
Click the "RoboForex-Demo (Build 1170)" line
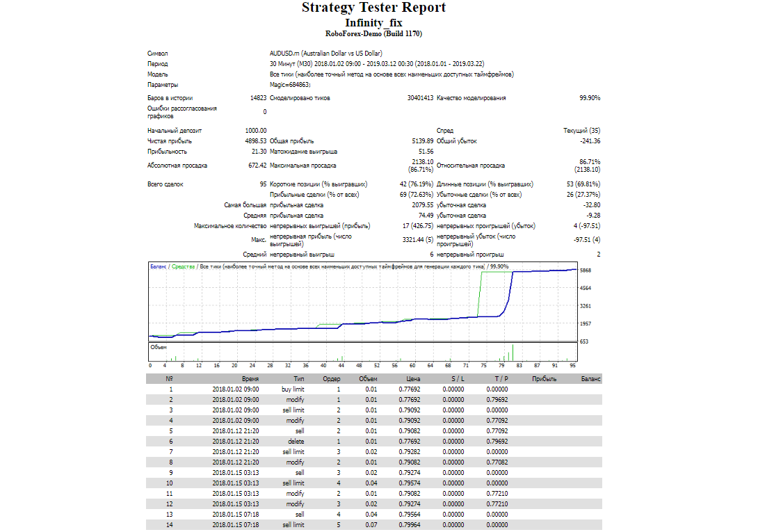(x=373, y=33)
